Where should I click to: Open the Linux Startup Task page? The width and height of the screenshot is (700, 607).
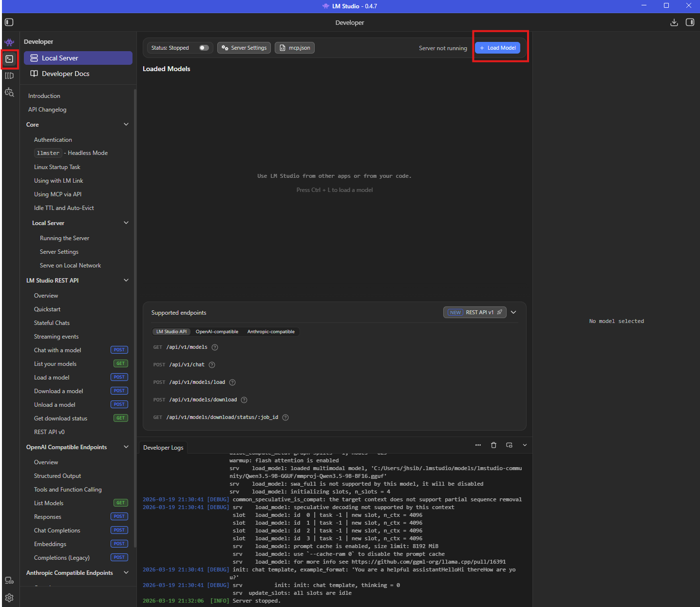[x=57, y=167]
